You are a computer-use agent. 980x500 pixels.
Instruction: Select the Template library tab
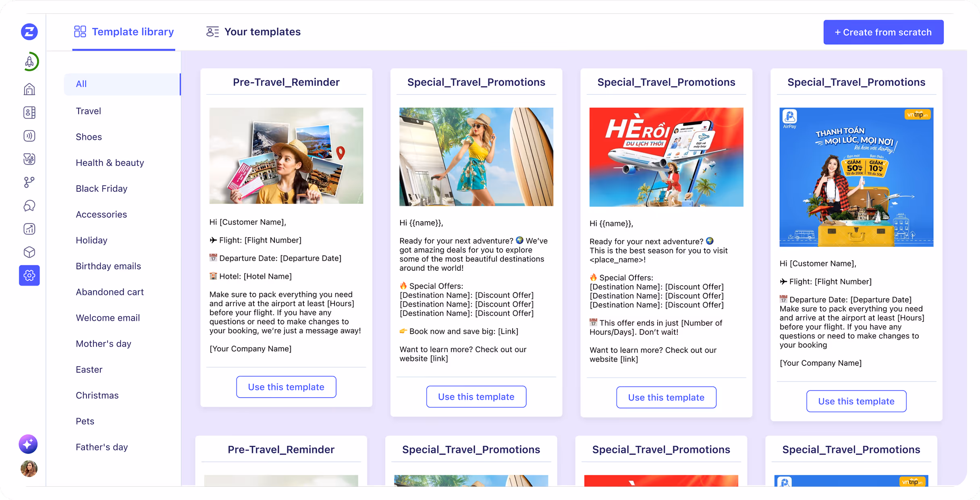click(124, 32)
